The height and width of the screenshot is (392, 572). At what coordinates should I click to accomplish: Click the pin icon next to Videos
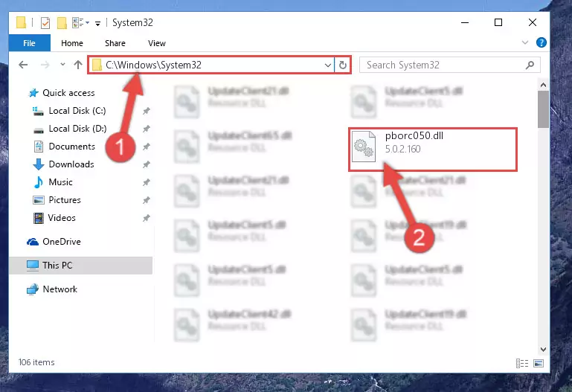147,218
